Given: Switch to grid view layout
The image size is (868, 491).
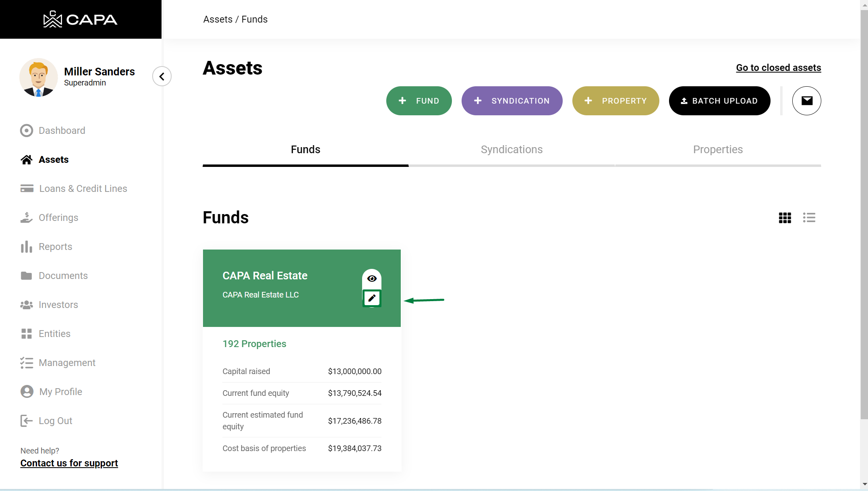Looking at the screenshot, I should coord(785,218).
